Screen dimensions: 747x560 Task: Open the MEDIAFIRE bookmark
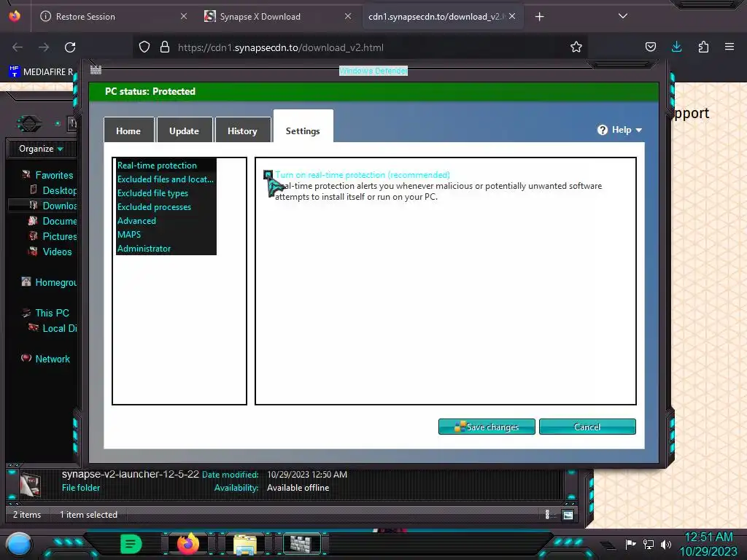tap(41, 72)
